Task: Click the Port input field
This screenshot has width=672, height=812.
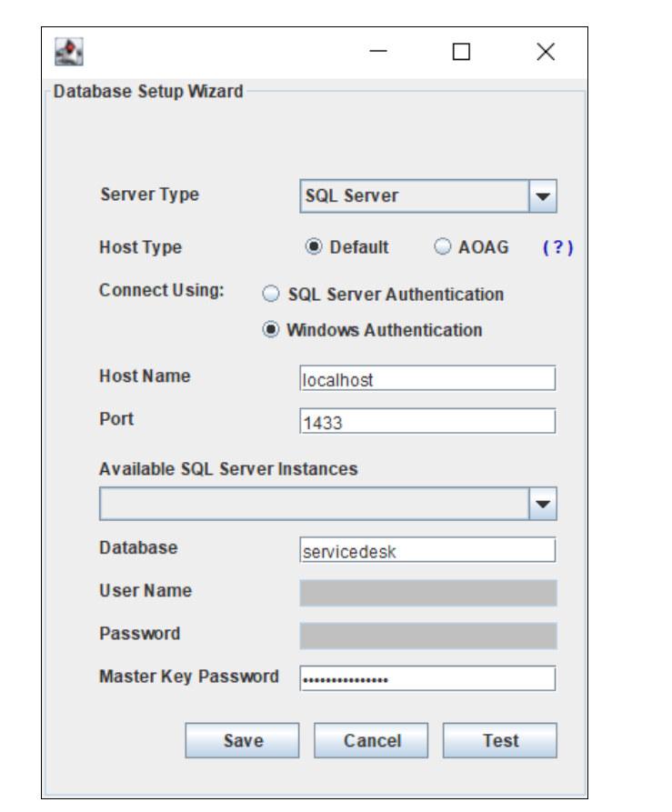Action: point(427,422)
